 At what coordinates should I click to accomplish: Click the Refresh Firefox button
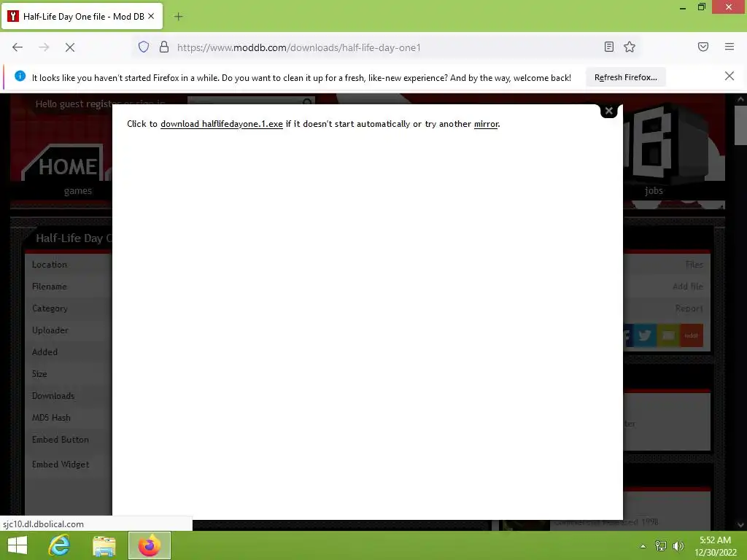[x=625, y=77]
